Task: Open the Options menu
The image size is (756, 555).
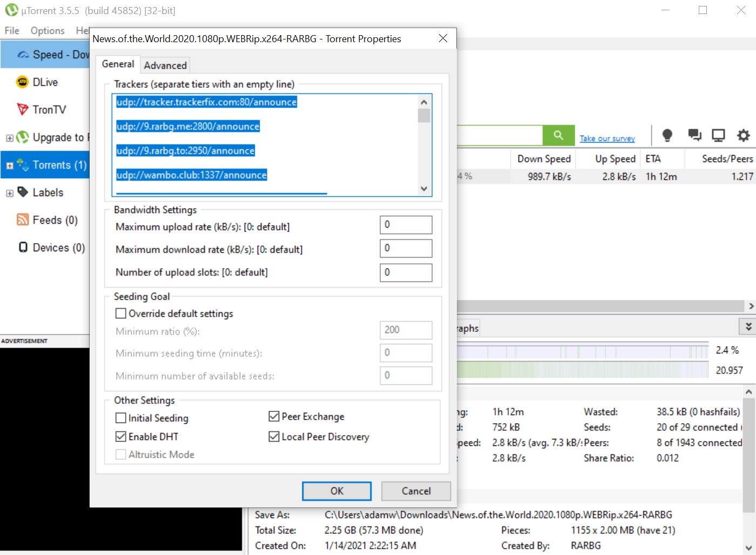Action: pos(48,31)
